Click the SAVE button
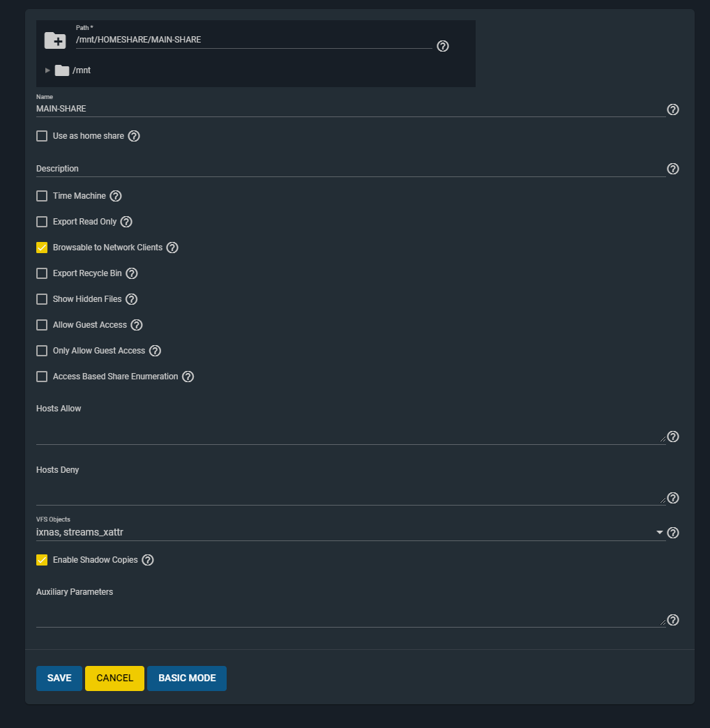This screenshot has width=710, height=728. [x=59, y=678]
